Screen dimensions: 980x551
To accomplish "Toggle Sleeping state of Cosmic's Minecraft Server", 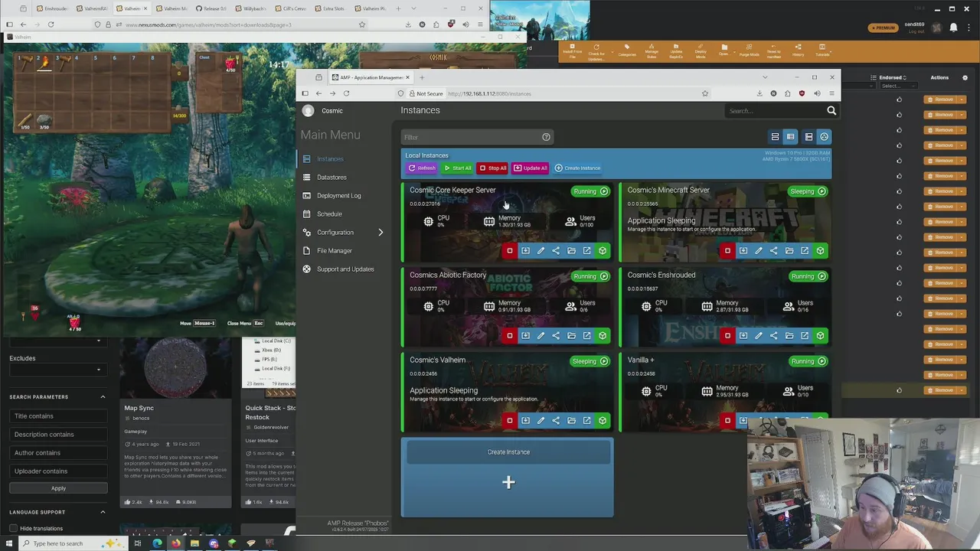I will tap(808, 191).
